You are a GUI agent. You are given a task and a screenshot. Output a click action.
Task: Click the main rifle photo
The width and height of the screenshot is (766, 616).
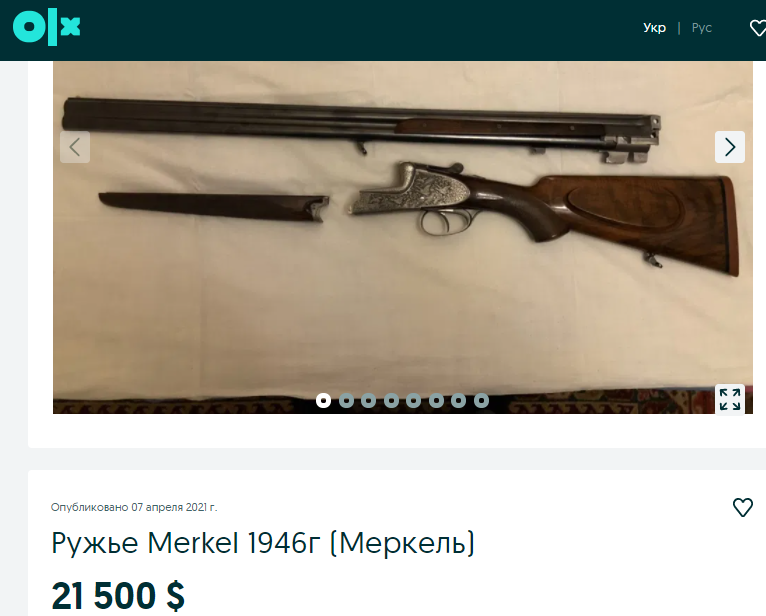tap(403, 237)
